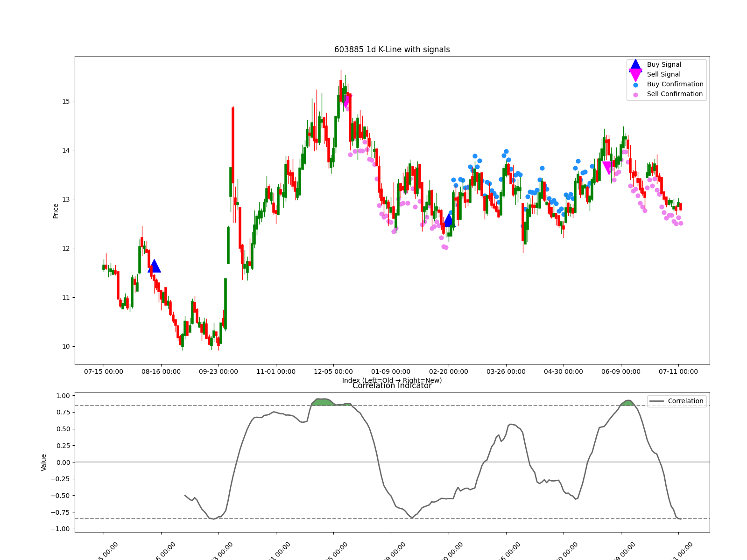Click the green shaded correlation peak near 06-09
747x560 pixels.
[628, 403]
